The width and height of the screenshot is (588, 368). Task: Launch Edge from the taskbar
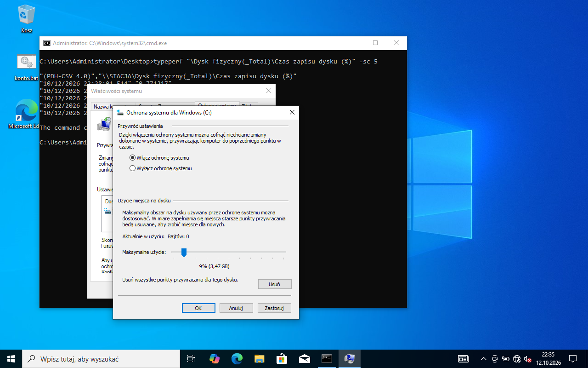(237, 359)
